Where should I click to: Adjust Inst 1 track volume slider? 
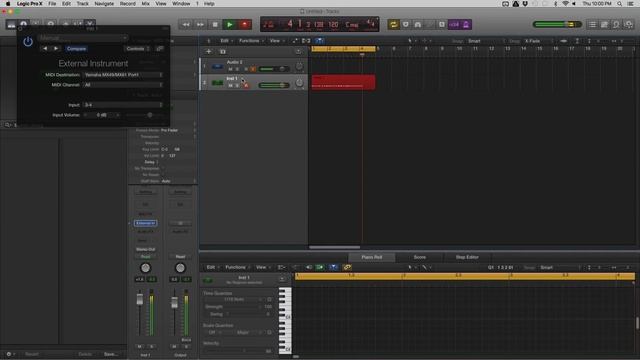click(274, 85)
